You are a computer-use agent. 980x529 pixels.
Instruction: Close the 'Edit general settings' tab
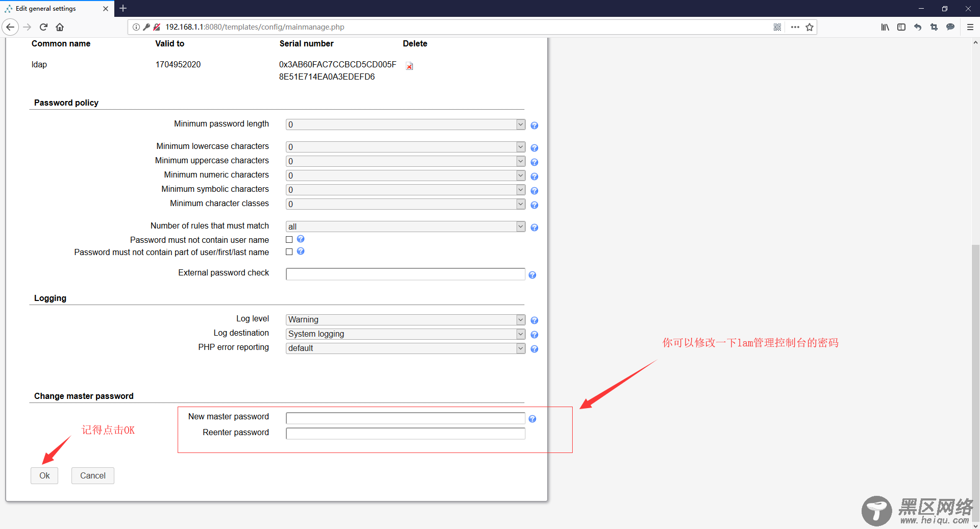(x=106, y=9)
